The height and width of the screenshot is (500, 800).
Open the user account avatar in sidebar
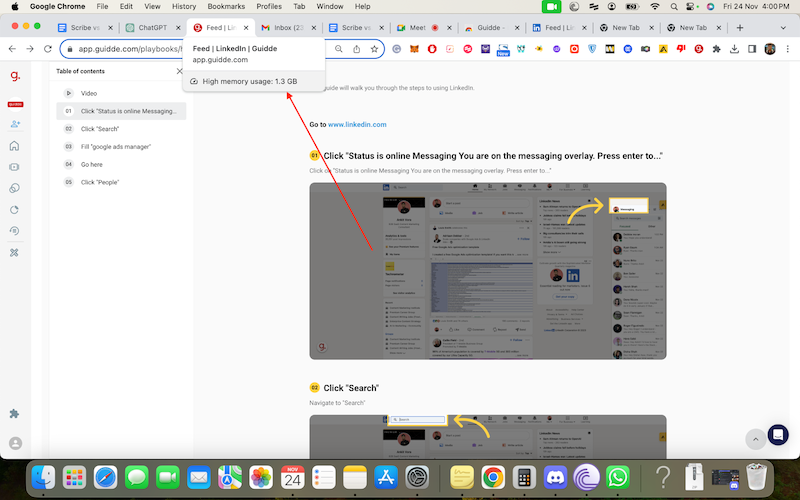pos(15,443)
